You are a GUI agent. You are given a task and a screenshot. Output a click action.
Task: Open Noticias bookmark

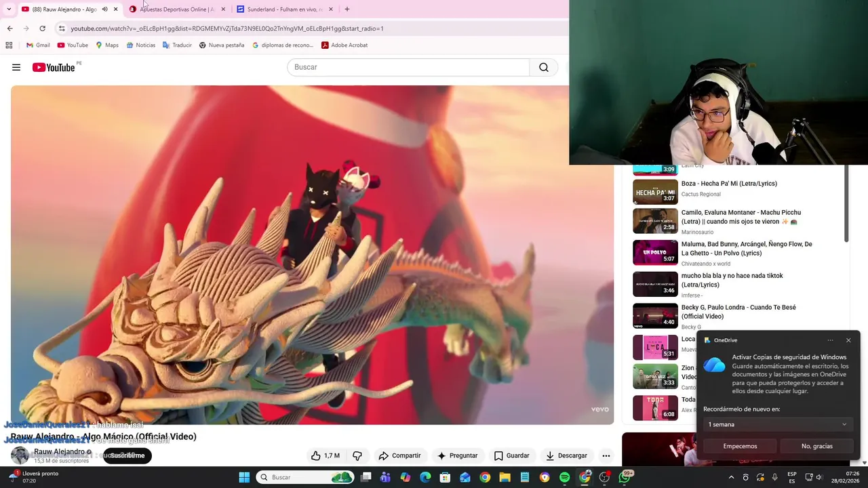click(140, 45)
